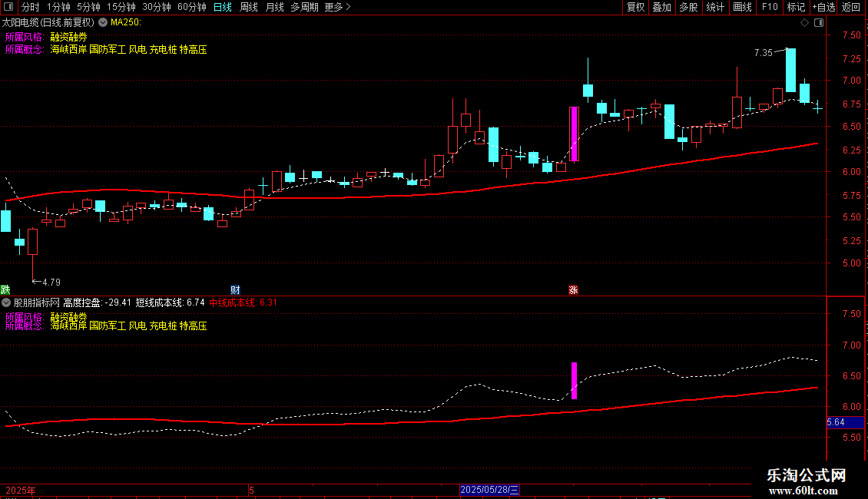Click the 7.35 high price annotation
Viewport: 868px width, 499px height.
click(764, 53)
